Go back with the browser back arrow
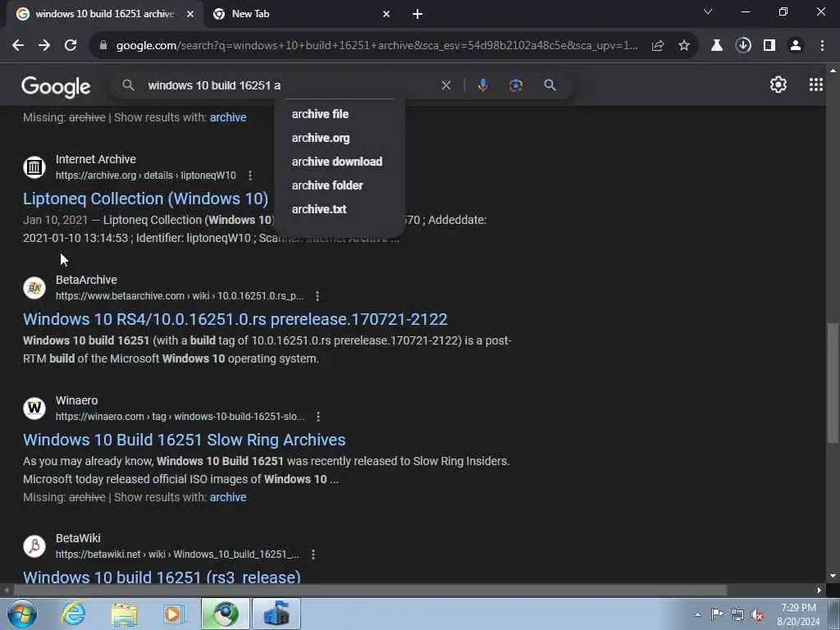Screen dimensions: 840x630 coord(18,46)
